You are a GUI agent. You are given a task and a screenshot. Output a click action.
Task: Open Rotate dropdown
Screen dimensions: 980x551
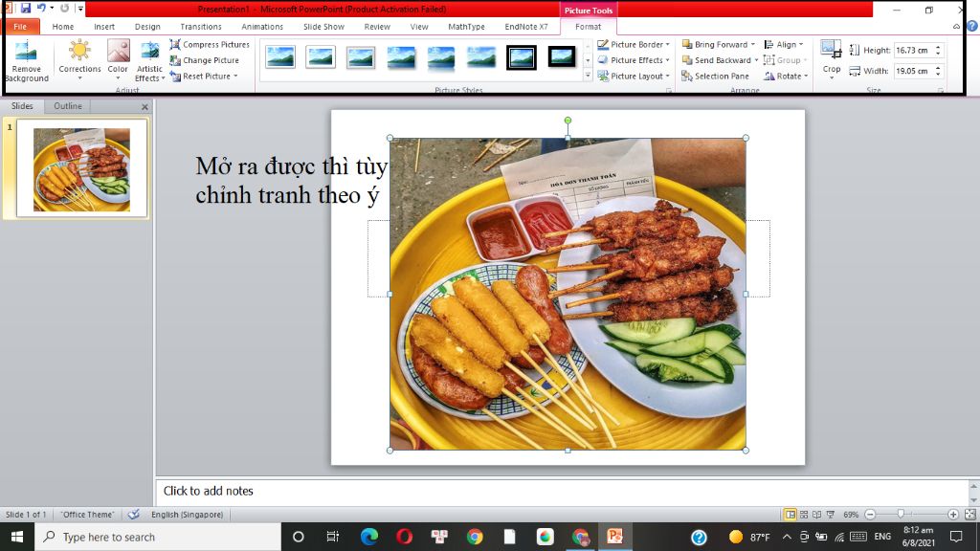tap(786, 77)
